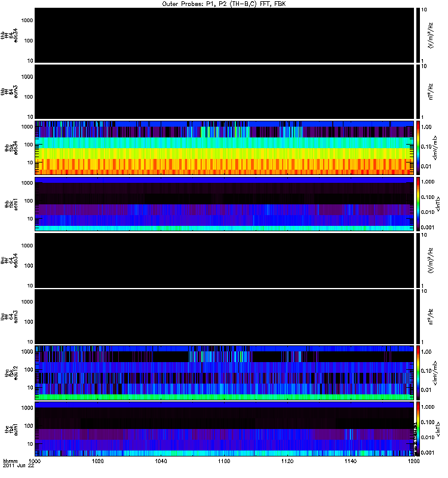This screenshot has height=478, width=448.
Task: Click y-axis tick 1000 of thc fff scm3 panel
Action: point(27,302)
